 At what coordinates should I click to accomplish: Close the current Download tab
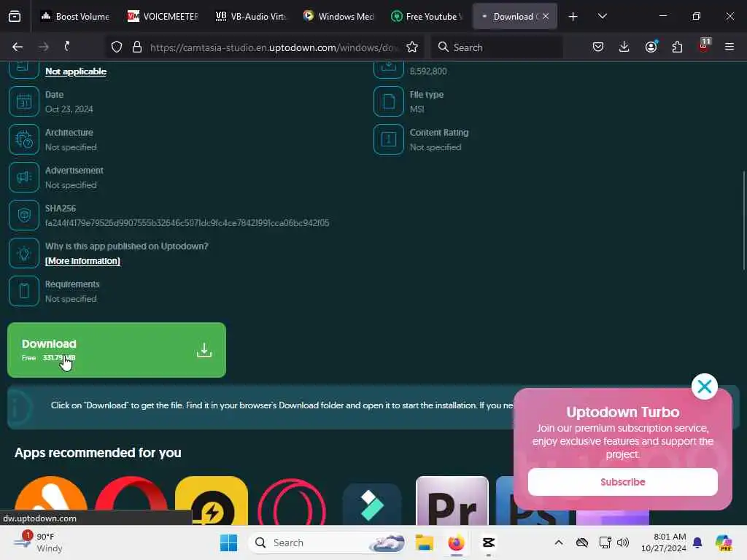[x=546, y=16]
